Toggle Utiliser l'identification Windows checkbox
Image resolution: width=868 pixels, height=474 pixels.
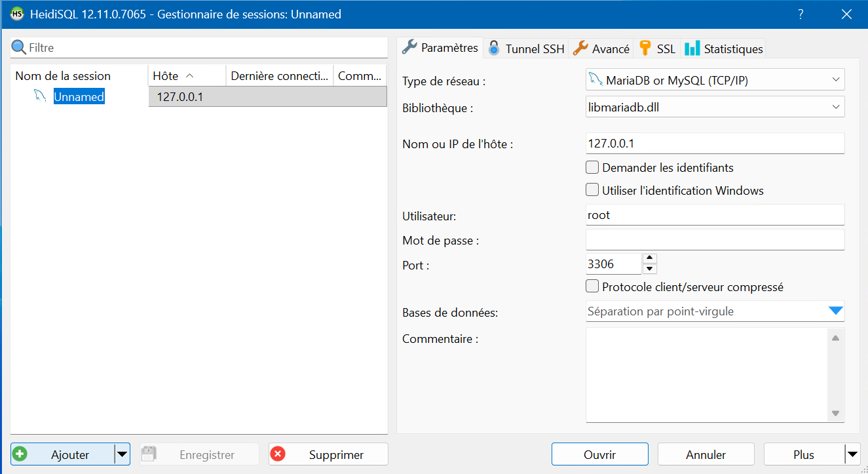click(x=592, y=190)
